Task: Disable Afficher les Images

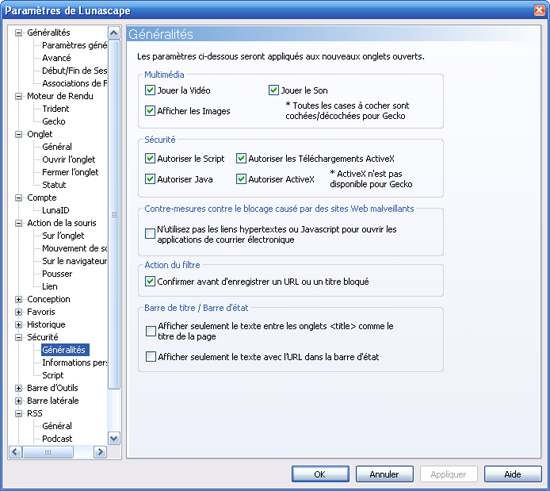Action: [x=150, y=111]
